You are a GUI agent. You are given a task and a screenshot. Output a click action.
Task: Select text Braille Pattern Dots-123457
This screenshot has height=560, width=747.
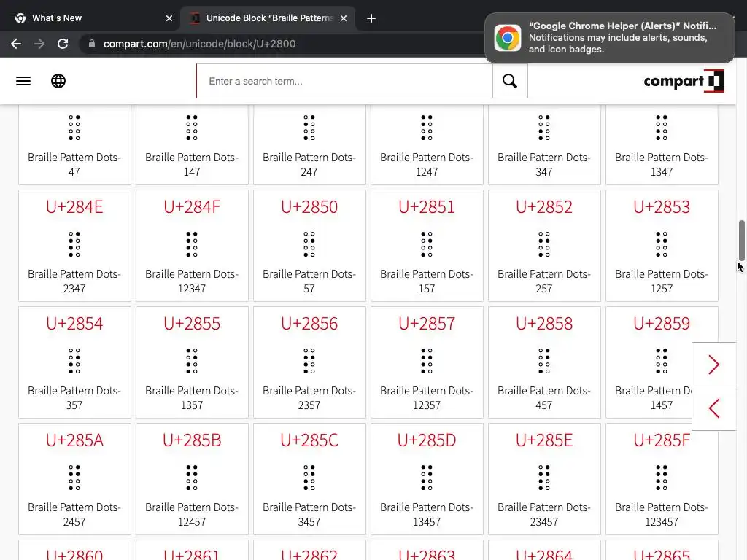662,514
